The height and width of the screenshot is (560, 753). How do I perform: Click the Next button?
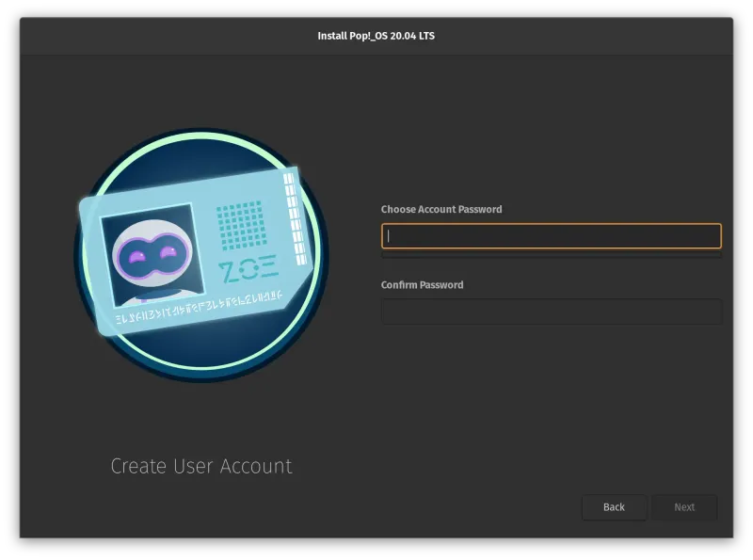click(684, 507)
